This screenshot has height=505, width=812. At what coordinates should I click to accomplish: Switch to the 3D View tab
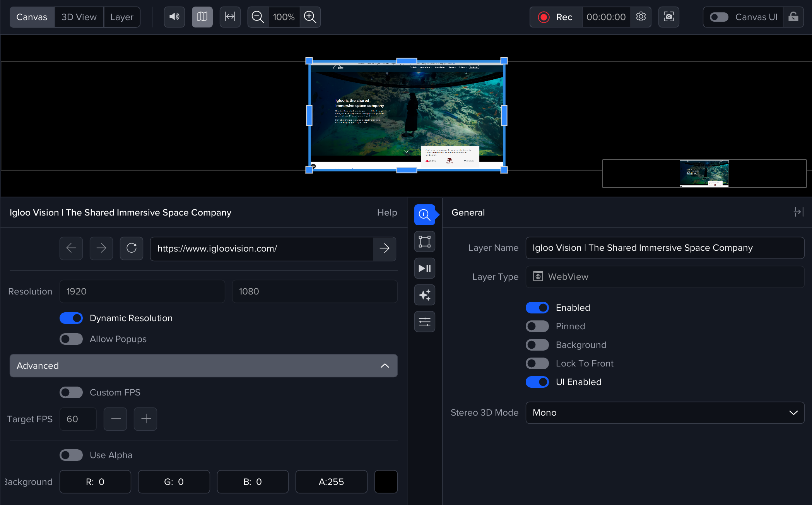click(79, 17)
